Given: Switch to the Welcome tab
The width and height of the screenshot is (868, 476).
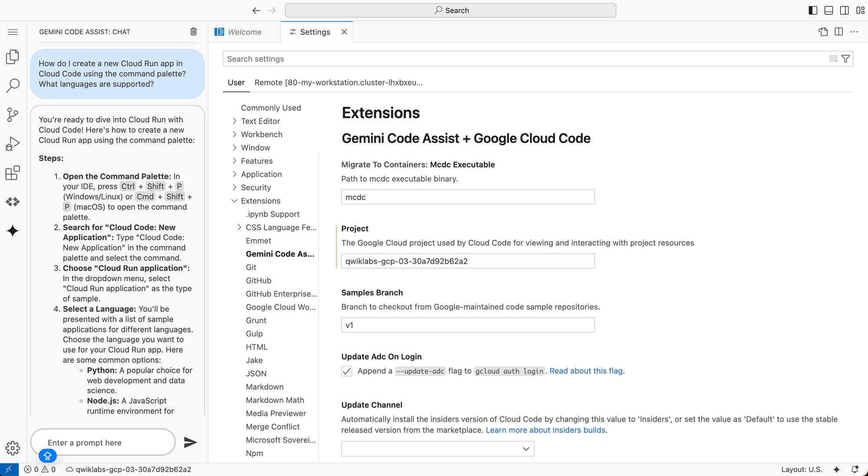Looking at the screenshot, I should click(244, 32).
